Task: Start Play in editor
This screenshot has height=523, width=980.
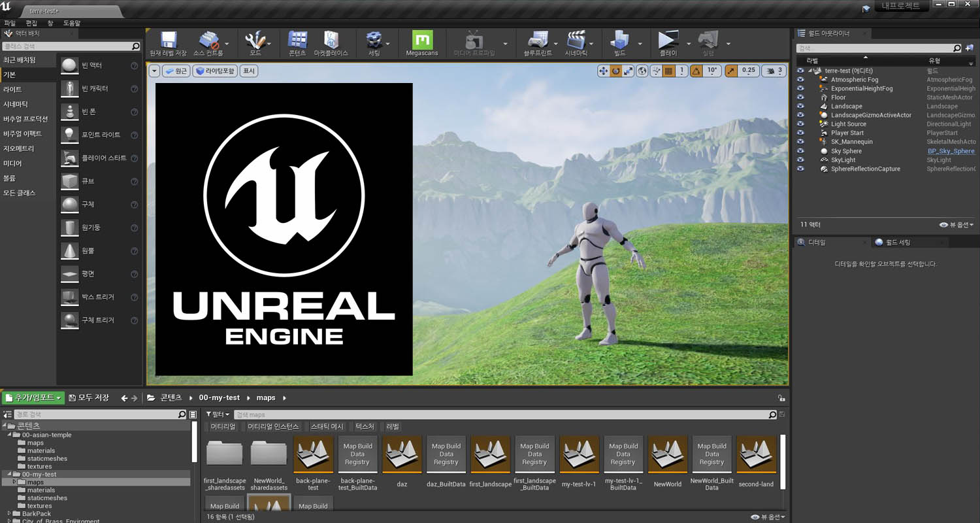Action: click(x=668, y=43)
